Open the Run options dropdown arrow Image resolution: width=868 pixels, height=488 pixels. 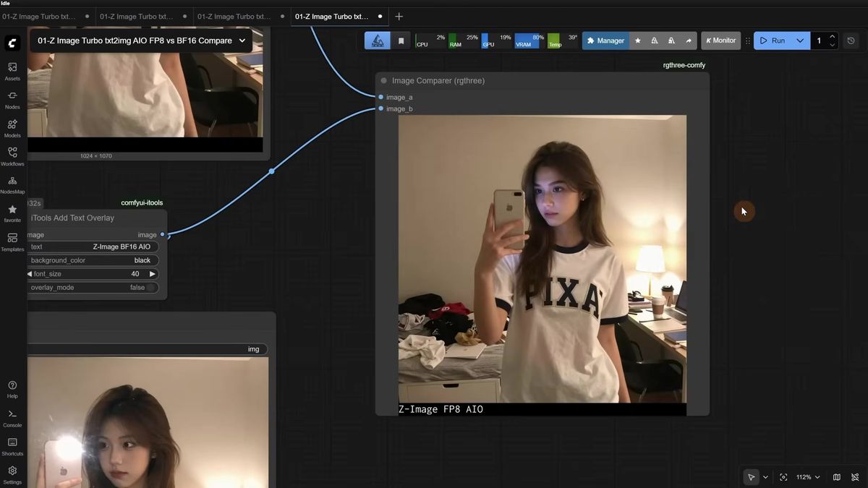(799, 40)
